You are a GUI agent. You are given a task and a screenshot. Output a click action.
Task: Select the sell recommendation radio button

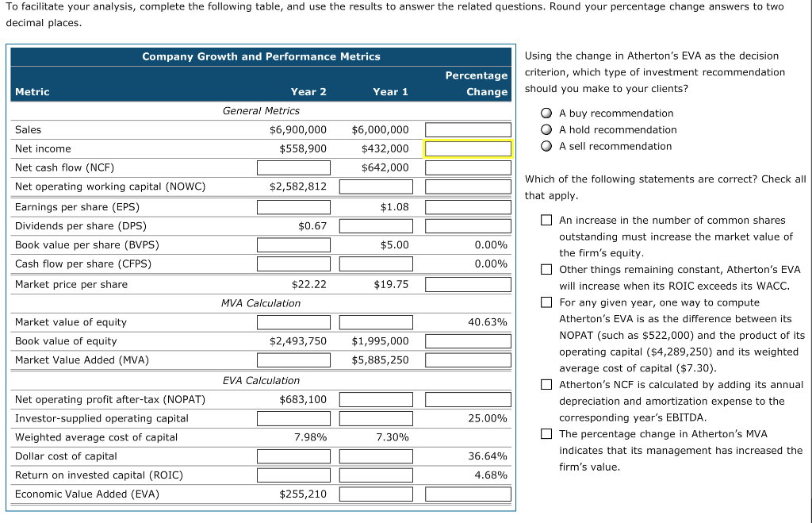[x=546, y=146]
